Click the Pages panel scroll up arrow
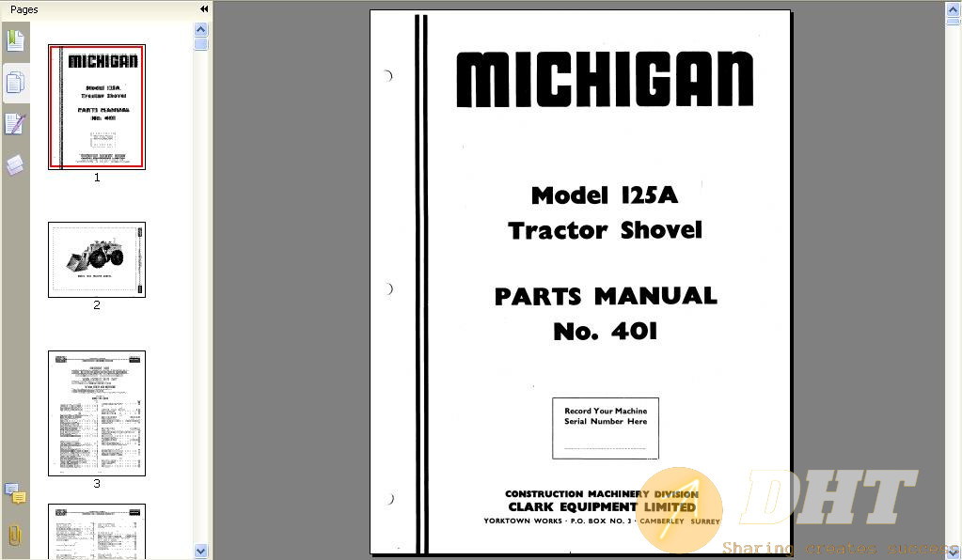Image resolution: width=962 pixels, height=560 pixels. (x=200, y=29)
